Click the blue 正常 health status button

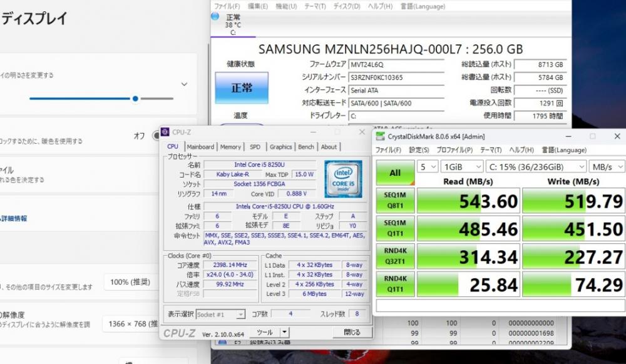[242, 88]
